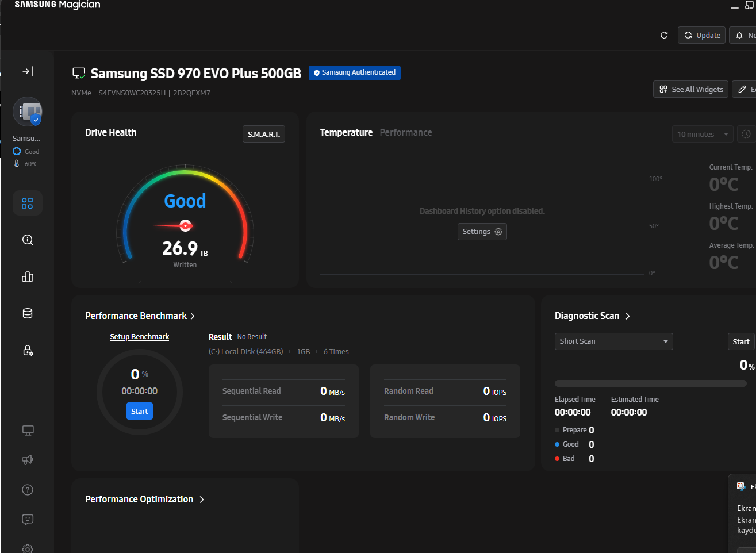Click the See All Widgets button
Screen dimensions: 756x553
pos(691,89)
